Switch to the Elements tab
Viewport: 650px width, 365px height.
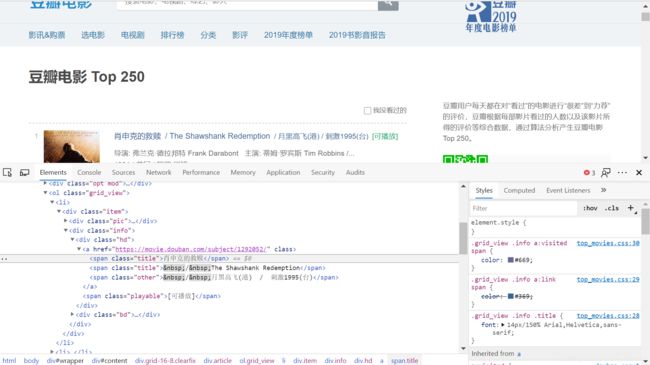point(53,173)
